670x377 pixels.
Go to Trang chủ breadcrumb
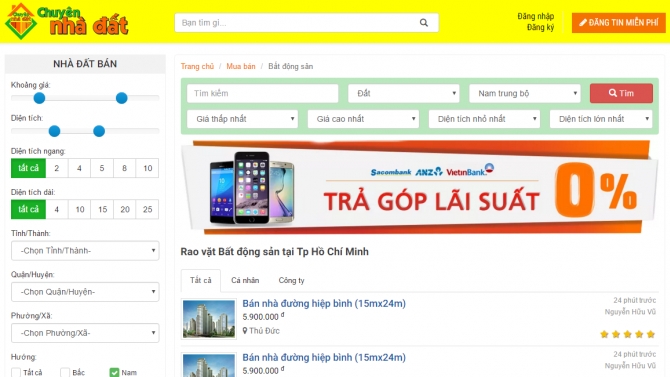click(x=197, y=66)
